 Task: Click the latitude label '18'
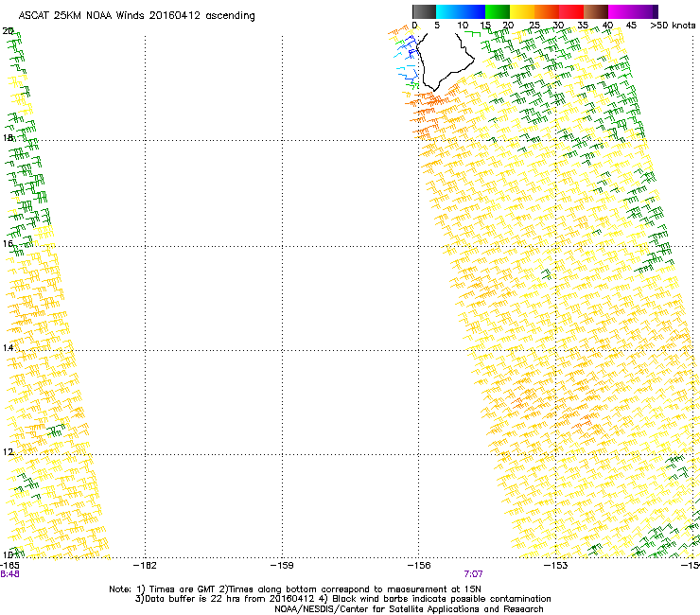8,137
